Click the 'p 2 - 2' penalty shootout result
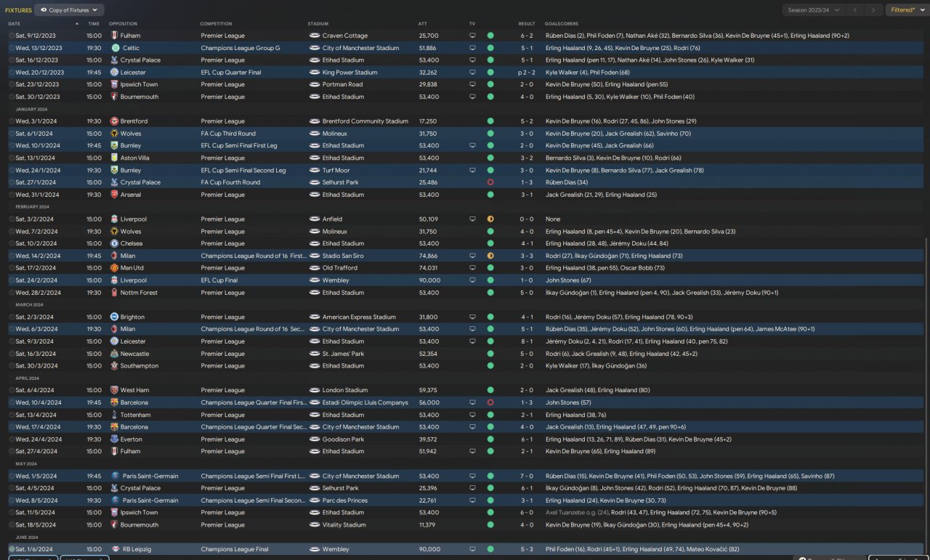Viewport: 930px width, 560px height. pos(525,73)
